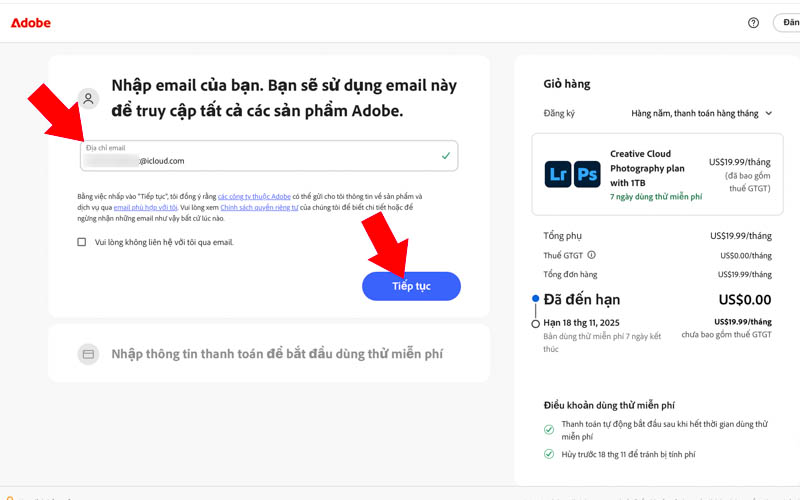Click 'Thanh toán tự động bắt đầu' term text
This screenshot has height=500, width=800.
pos(664,430)
